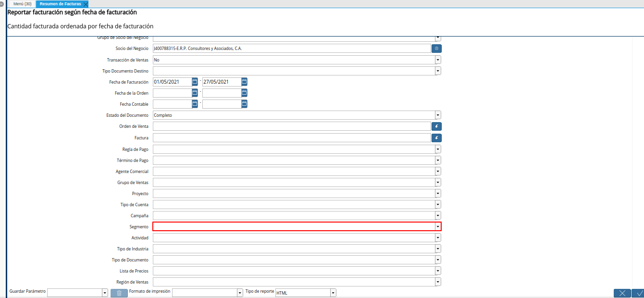
Task: Open the Estado del Documento dropdown
Action: coord(438,115)
